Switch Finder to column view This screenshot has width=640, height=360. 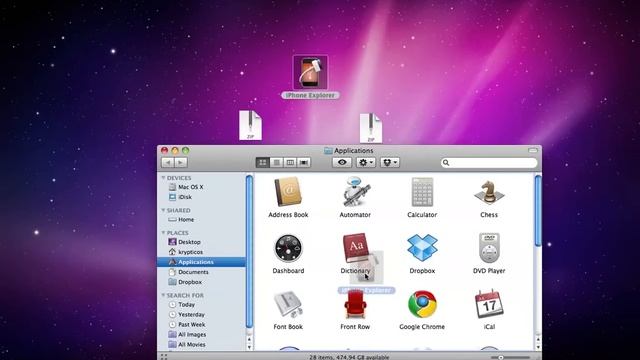coord(290,162)
